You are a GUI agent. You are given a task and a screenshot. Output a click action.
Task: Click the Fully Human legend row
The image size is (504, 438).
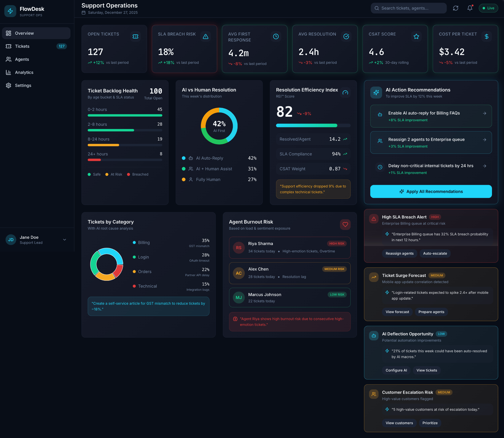coord(219,179)
